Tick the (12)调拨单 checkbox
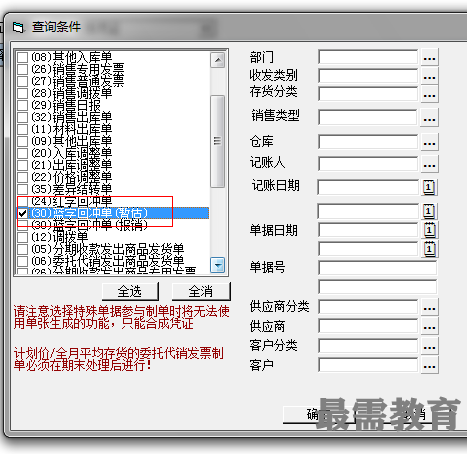 click(22, 237)
